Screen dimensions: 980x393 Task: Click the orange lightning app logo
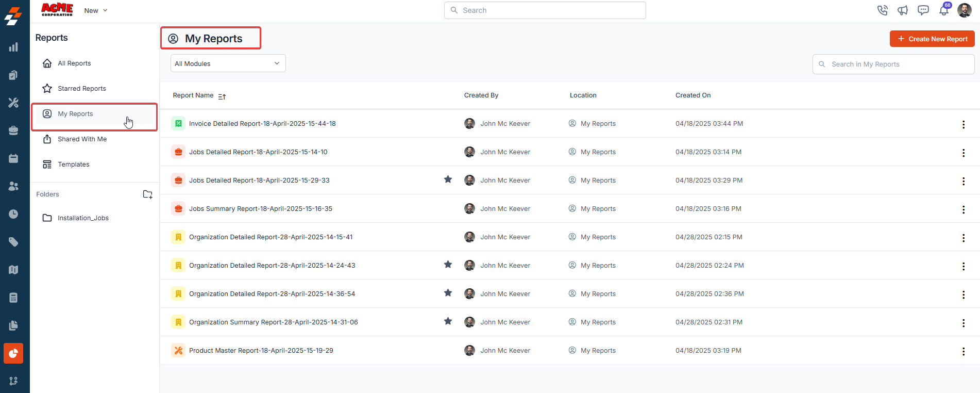tap(13, 16)
